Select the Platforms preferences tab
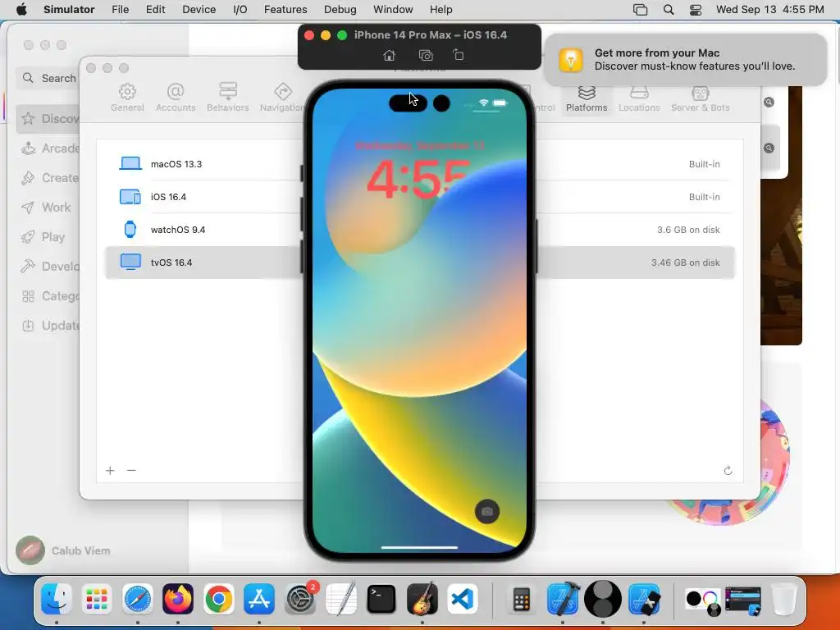The height and width of the screenshot is (630, 840). point(587,98)
